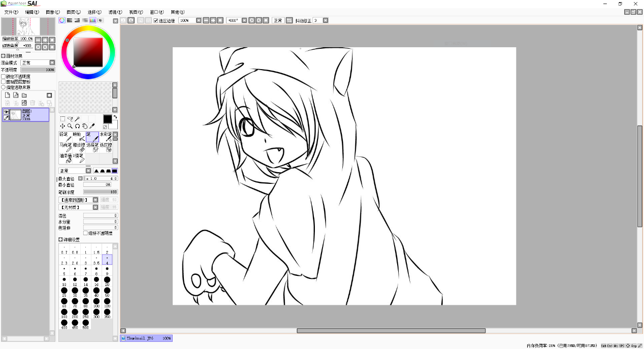The image size is (644, 349).
Task: Pick the Watercolor (水彩笔) brush
Action: pyautogui.click(x=106, y=137)
